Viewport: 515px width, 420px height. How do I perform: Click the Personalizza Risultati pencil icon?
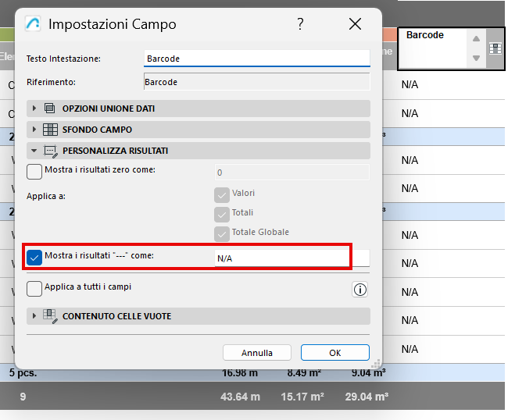pos(51,151)
